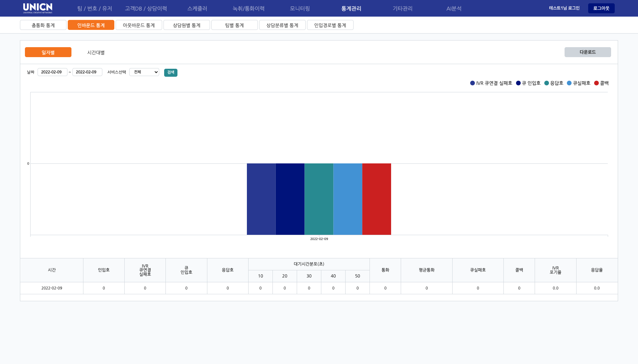Image resolution: width=638 pixels, height=364 pixels.
Task: Click the 콜백 table column header
Action: coord(519,270)
